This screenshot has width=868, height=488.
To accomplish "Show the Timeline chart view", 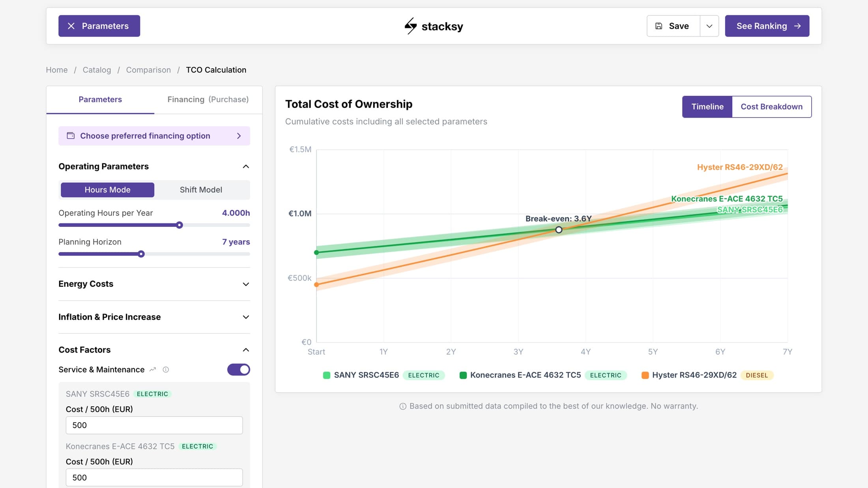I will click(x=707, y=107).
